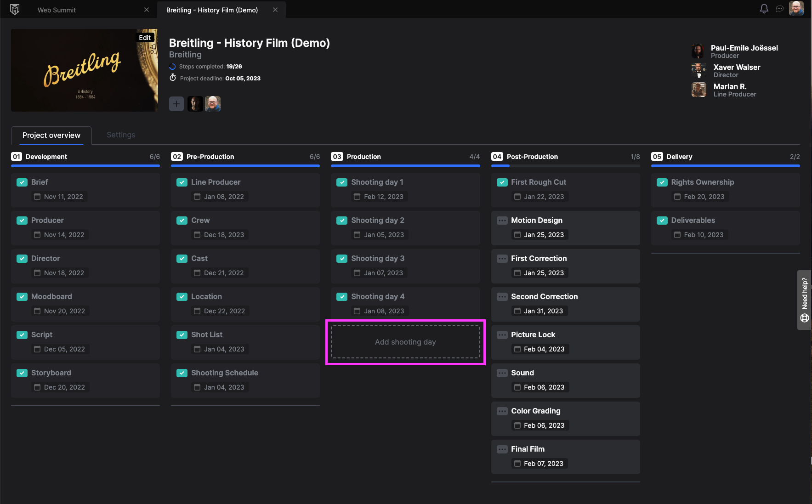Click the Post-Production progress bar
Viewport: 812px width, 504px height.
[565, 165]
